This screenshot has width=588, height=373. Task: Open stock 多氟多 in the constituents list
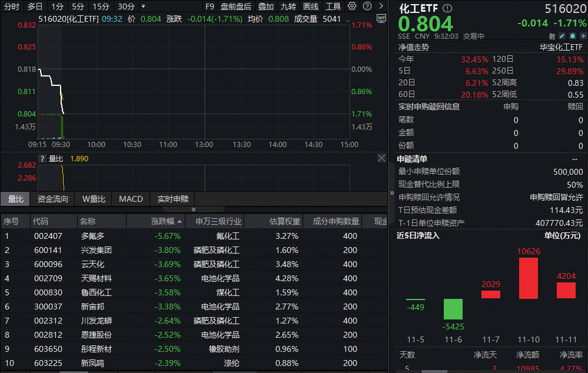coord(92,236)
